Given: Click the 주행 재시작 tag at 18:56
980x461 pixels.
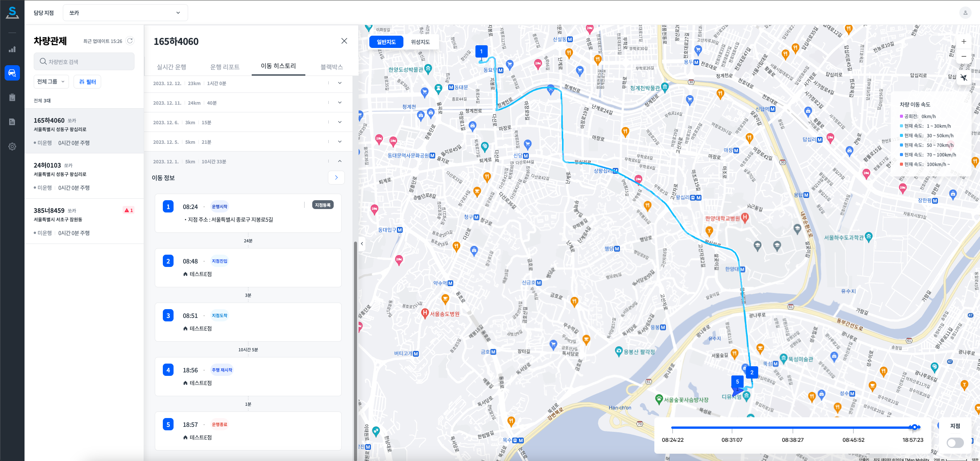Looking at the screenshot, I should click(x=222, y=370).
